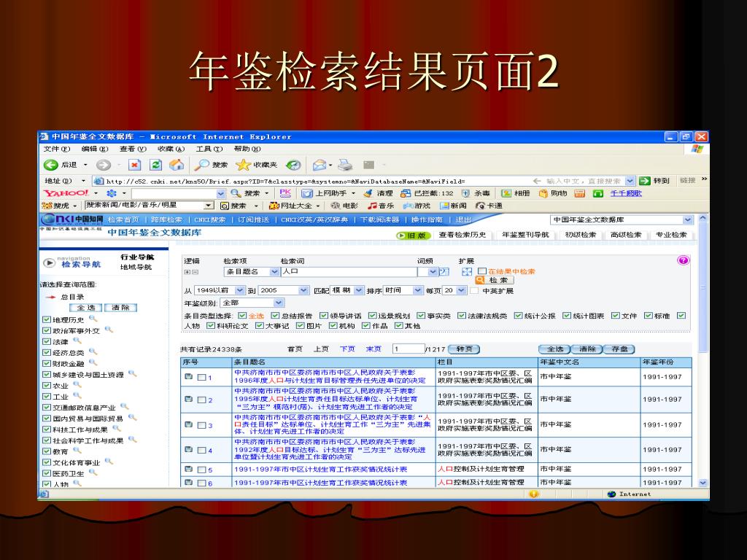Click the magnifier next to 农业

click(x=77, y=384)
